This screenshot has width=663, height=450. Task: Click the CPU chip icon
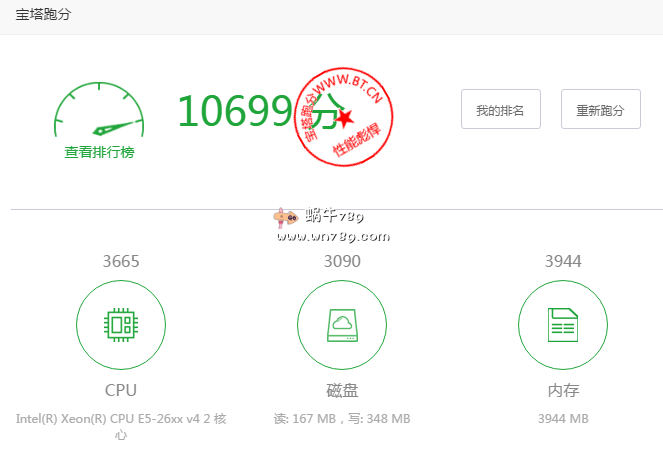point(121,324)
